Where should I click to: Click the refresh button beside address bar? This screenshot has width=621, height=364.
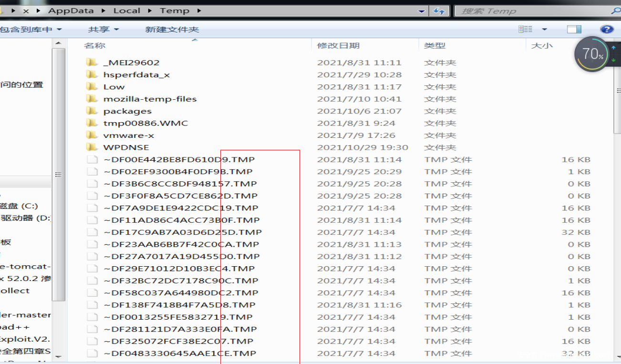pyautogui.click(x=438, y=11)
